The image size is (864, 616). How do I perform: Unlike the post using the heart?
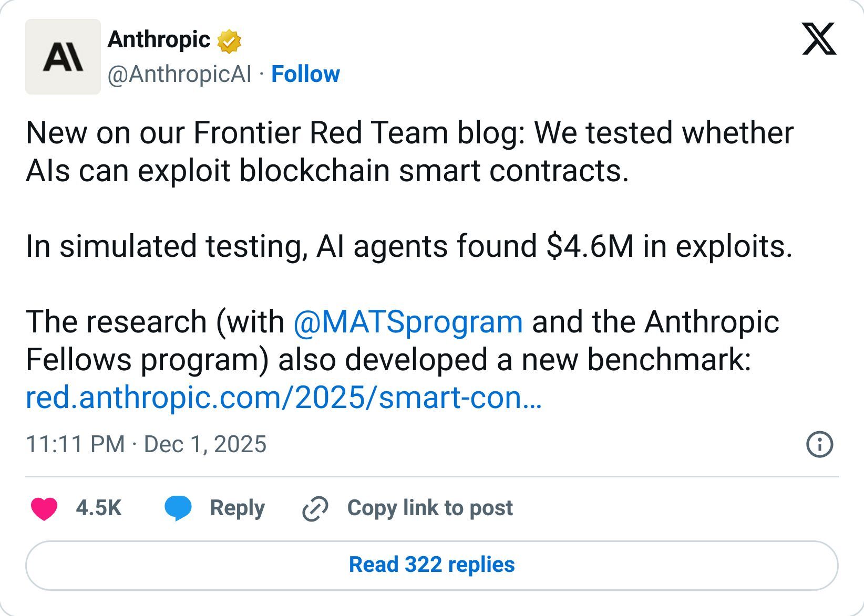[x=45, y=507]
